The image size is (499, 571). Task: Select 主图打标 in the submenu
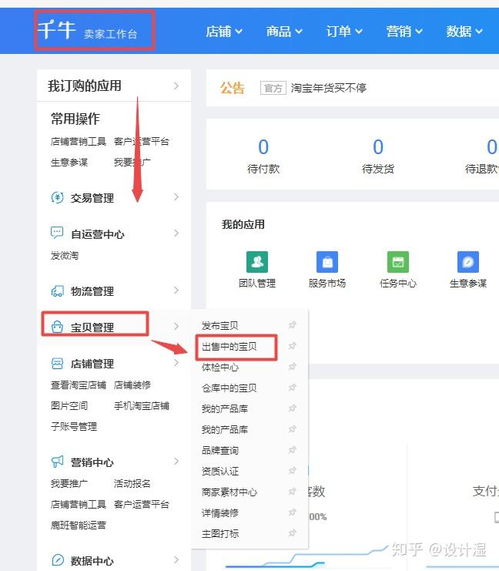click(220, 534)
